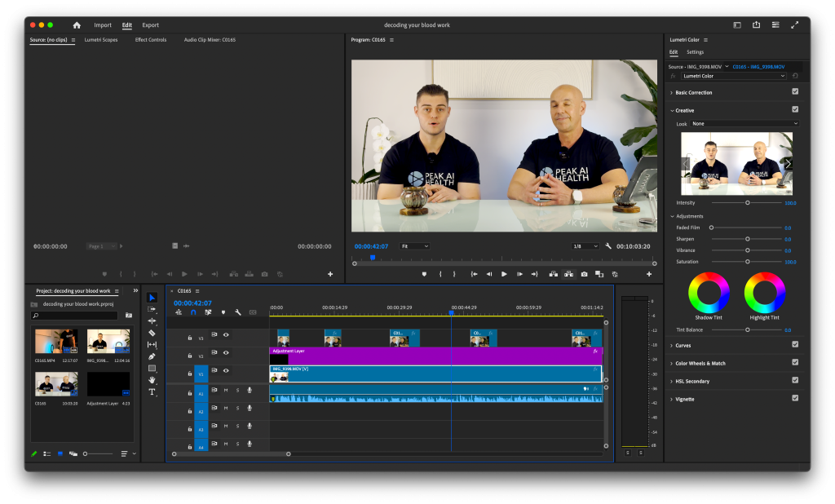
Task: Open the playback resolution dropdown showing 1/8
Action: pos(585,245)
